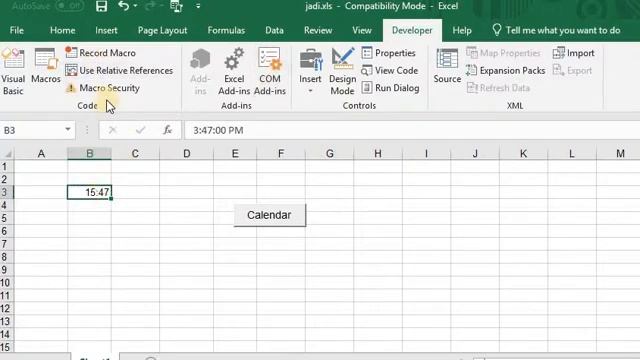Select column A header
Viewport: 640px width, 360px height.
[x=41, y=153]
